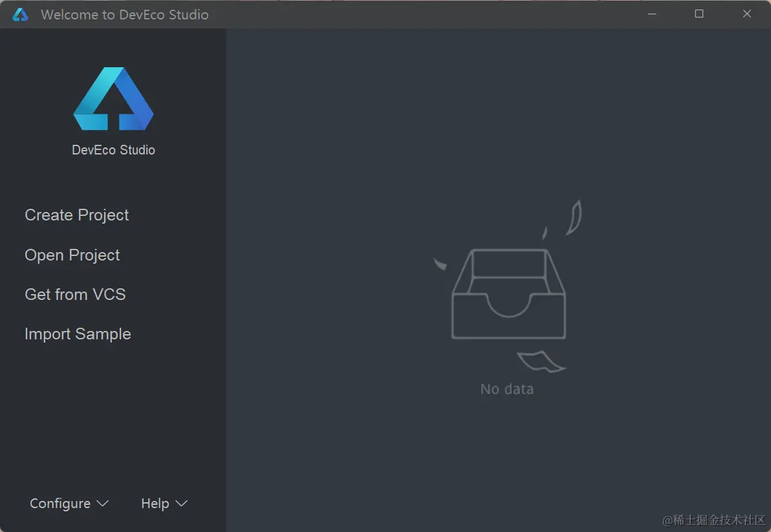Open the Help dropdown menu
Viewport: 771px width, 532px height.
point(164,504)
